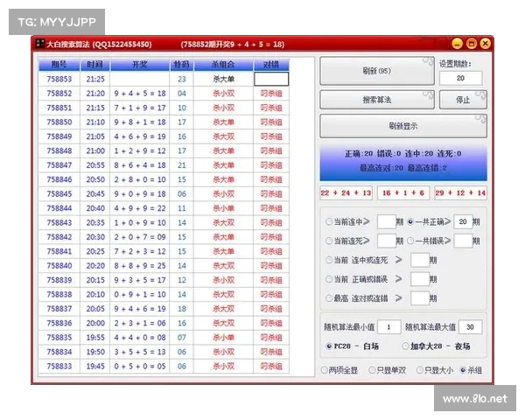Select the PC28 - 白场 radio button
The image size is (525, 420).
click(329, 346)
